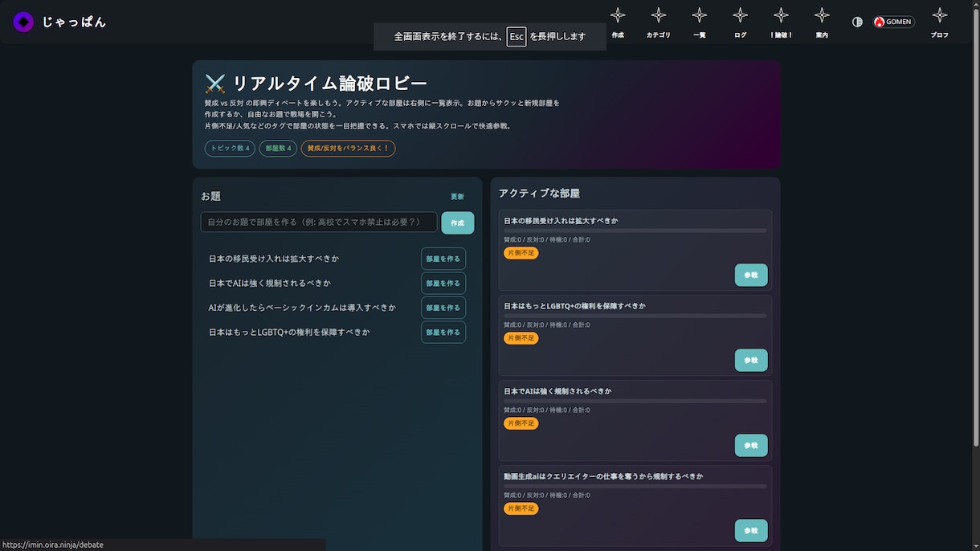Screen dimensions: 980x551
Task: Click the 片側不足 tag in AI規制 room
Action: (x=521, y=423)
